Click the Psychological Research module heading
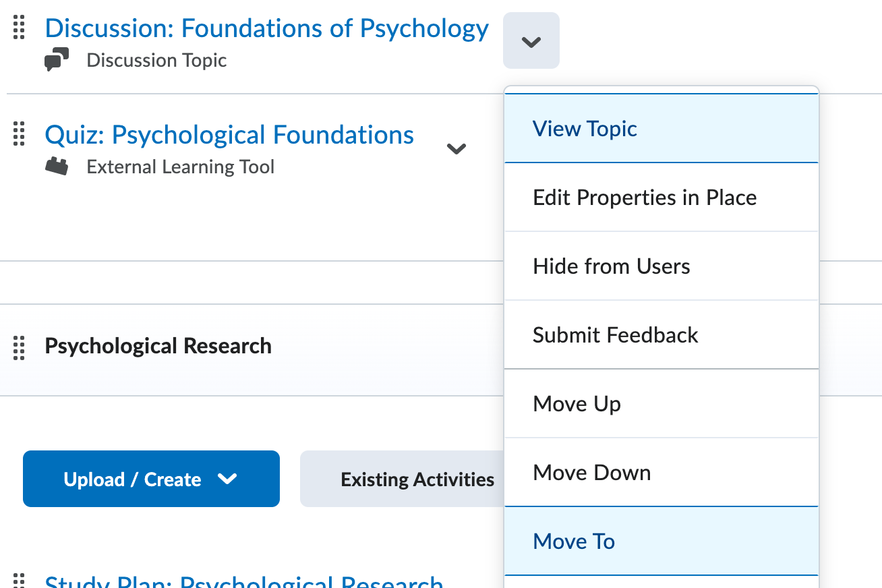882x588 pixels. [x=158, y=346]
